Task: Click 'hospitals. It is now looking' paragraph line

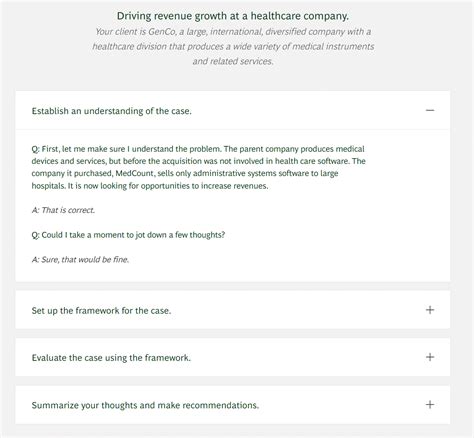Action: click(x=150, y=186)
